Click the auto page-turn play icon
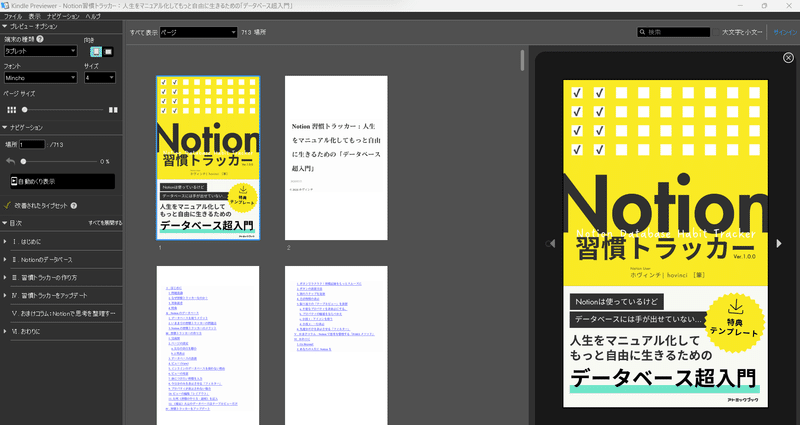The image size is (800, 425). tap(14, 181)
